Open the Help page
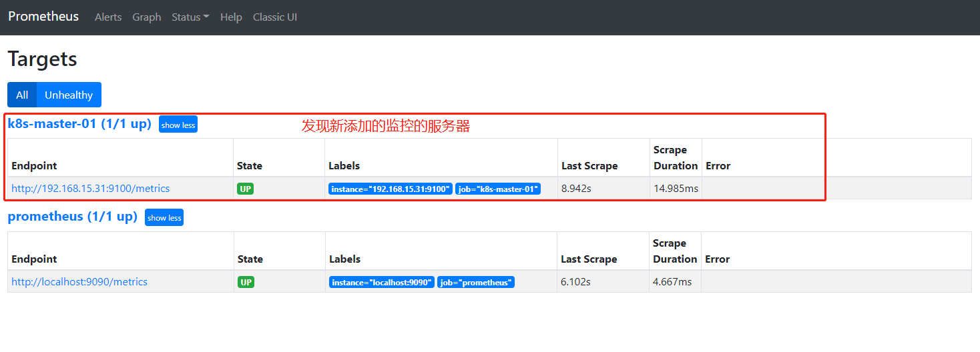Screen dimensions: 980x352 pyautogui.click(x=231, y=17)
